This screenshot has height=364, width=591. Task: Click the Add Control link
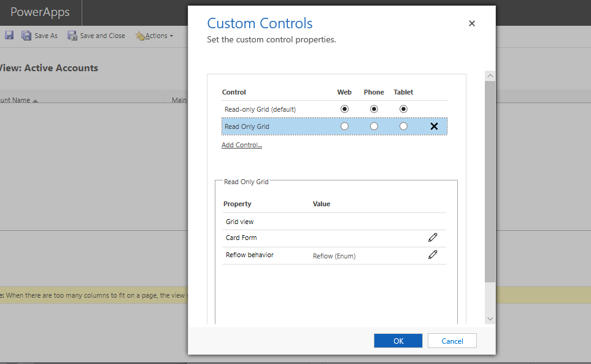[x=242, y=145]
